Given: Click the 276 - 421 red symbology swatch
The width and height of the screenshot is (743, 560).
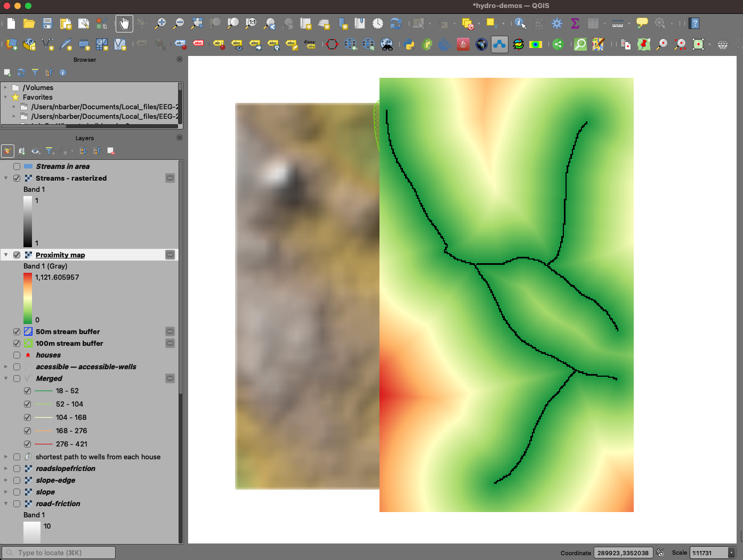Looking at the screenshot, I should (43, 444).
